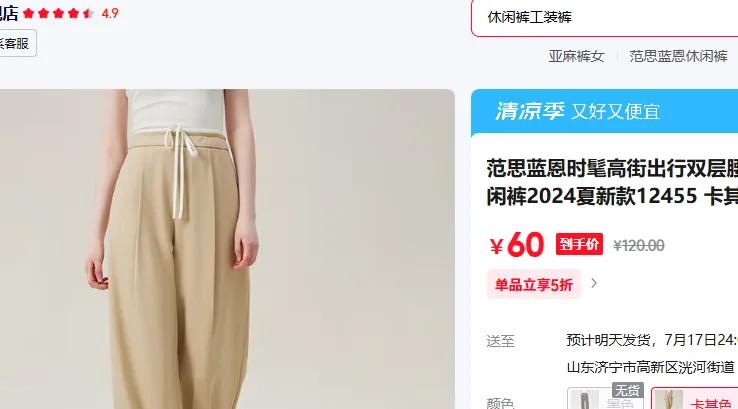738x409 pixels.
Task: Click the 单品立享5折 discount tag
Action: (534, 284)
